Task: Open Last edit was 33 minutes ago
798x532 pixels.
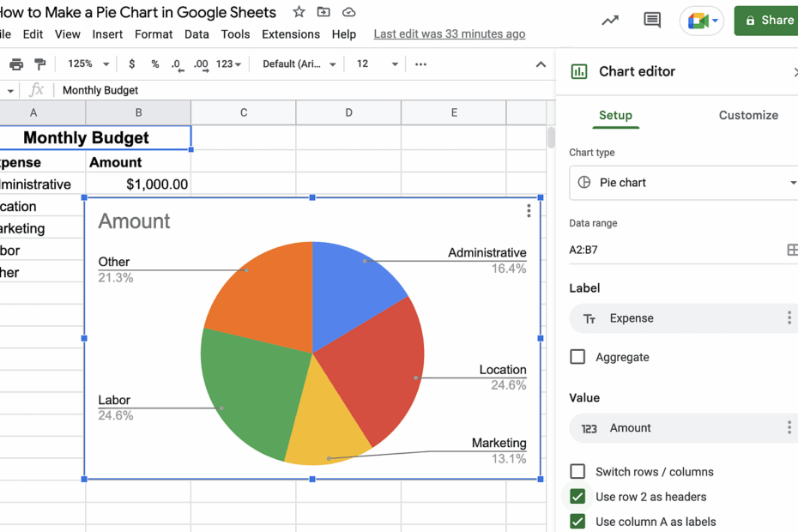Action: click(450, 34)
